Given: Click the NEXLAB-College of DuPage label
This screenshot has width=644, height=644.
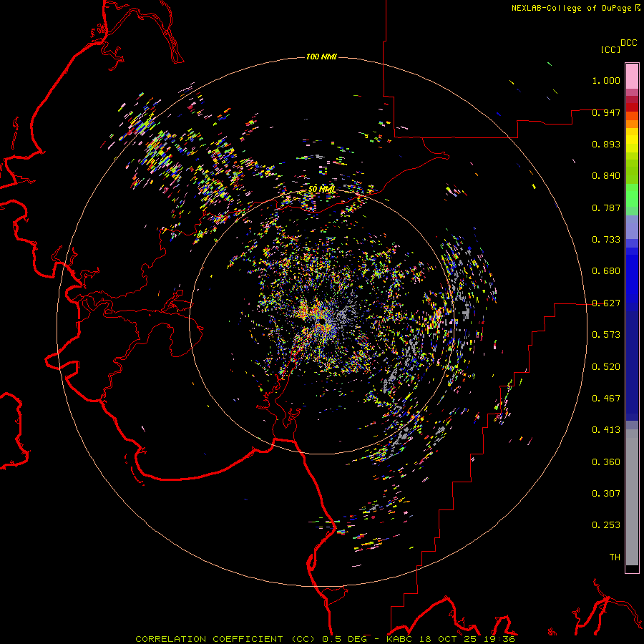Looking at the screenshot, I should (x=572, y=8).
